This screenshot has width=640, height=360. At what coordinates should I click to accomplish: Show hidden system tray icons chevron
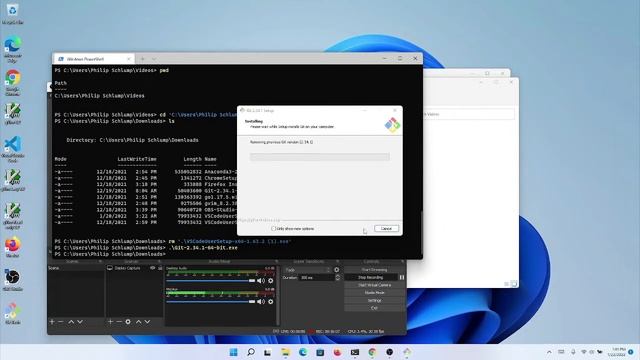pyautogui.click(x=549, y=352)
